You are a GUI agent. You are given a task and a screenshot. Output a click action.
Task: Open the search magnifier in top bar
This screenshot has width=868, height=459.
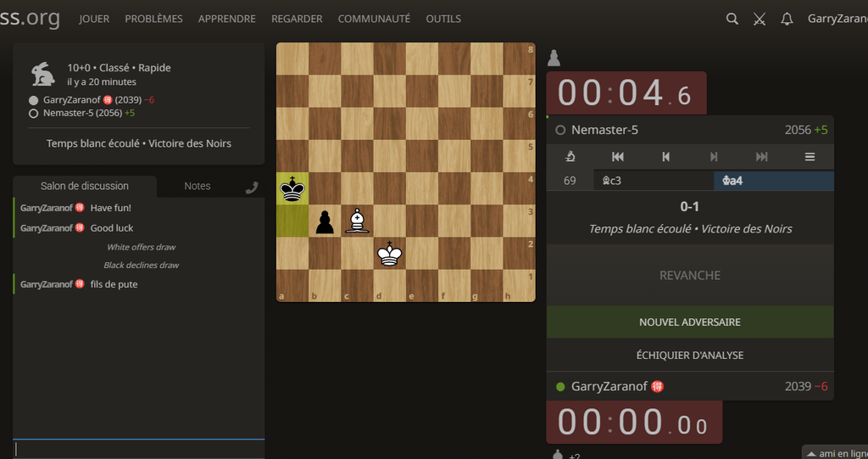point(732,19)
